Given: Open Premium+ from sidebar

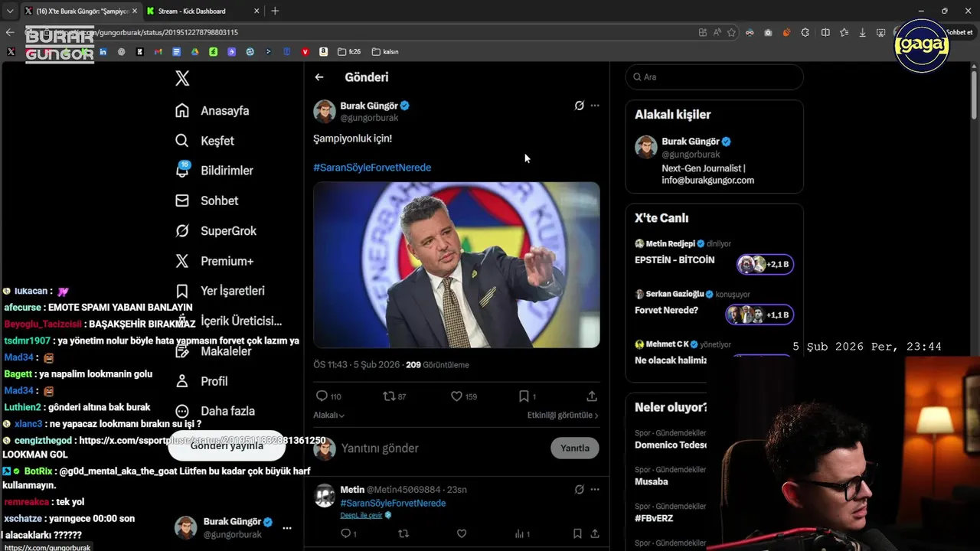Looking at the screenshot, I should [214, 261].
